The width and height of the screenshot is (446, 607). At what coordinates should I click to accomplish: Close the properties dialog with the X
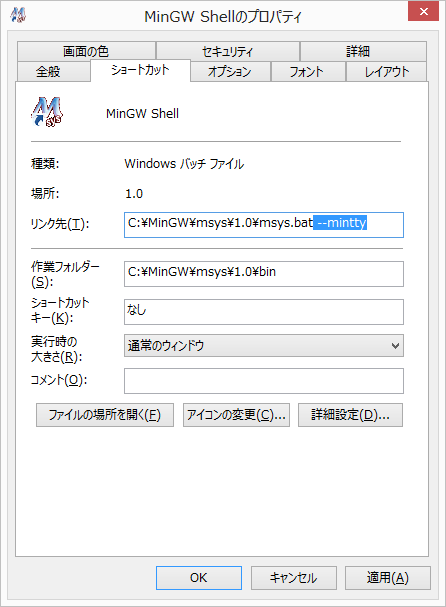tap(423, 12)
